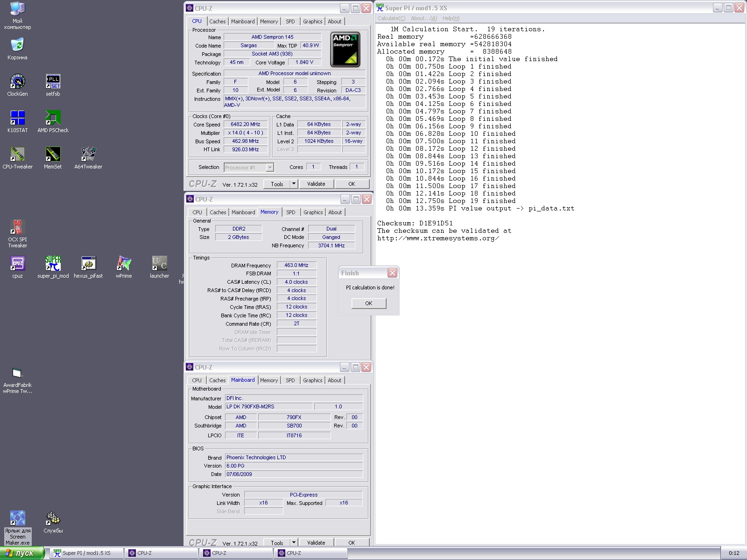
Task: Open About tab in top CPU-Z window
Action: 334,21
